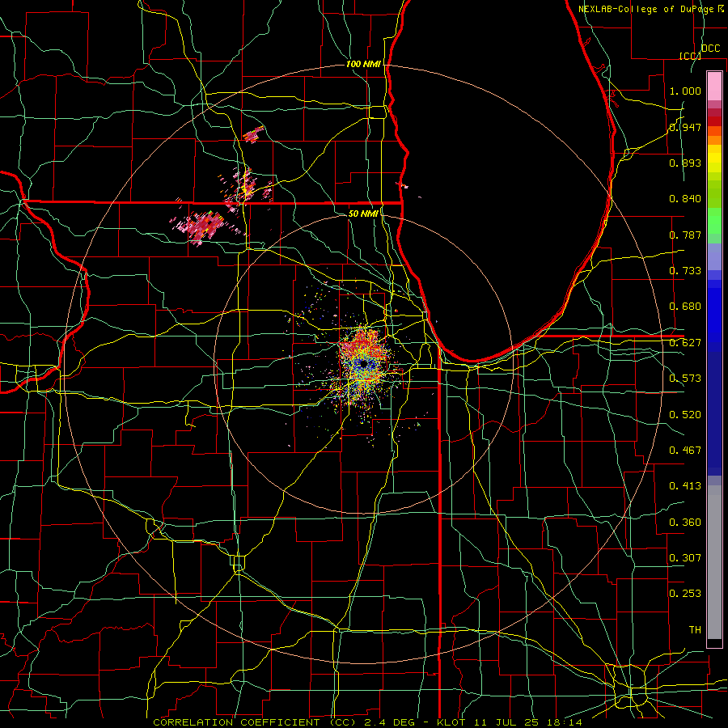The image size is (728, 728).
Task: Click the 50 NMI range ring label
Action: coord(363,214)
